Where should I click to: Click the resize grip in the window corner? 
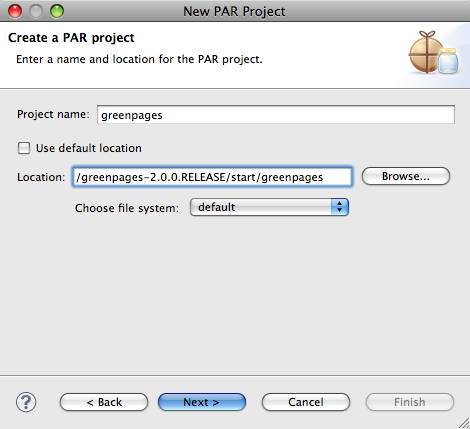[464, 423]
